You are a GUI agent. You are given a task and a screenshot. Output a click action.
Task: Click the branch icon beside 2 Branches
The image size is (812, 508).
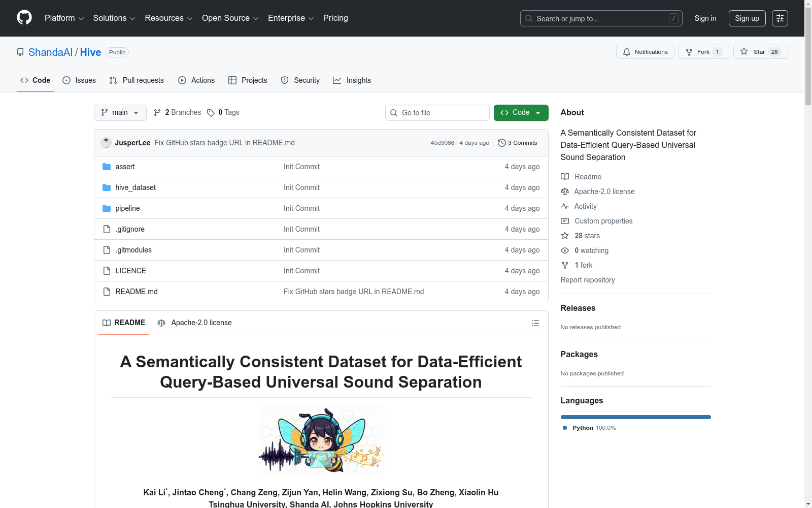[x=157, y=113]
